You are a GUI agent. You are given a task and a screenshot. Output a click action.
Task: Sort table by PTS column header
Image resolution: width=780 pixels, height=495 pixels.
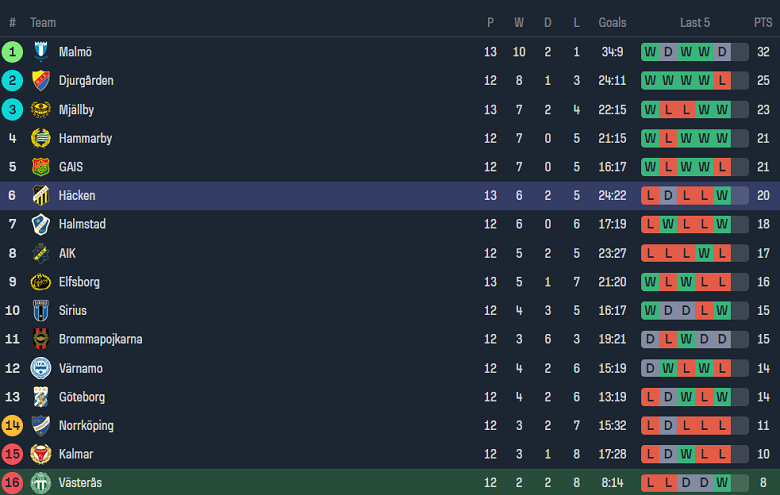[763, 22]
